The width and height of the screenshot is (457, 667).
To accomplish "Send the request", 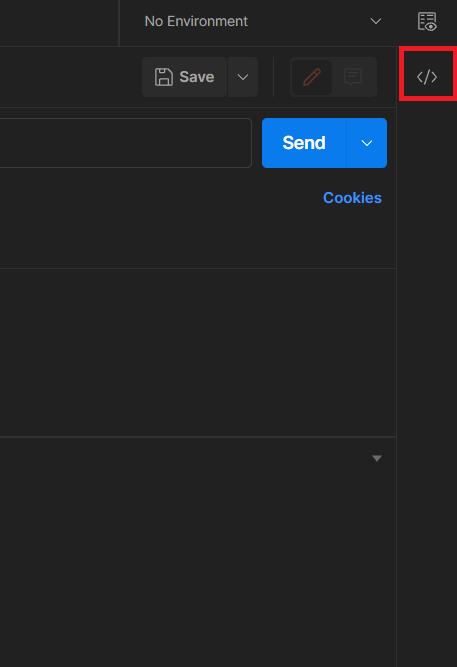I will point(304,143).
